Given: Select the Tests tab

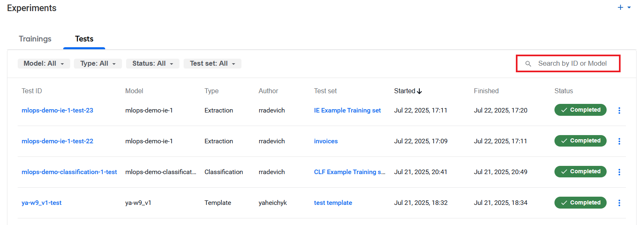Looking at the screenshot, I should pos(84,39).
